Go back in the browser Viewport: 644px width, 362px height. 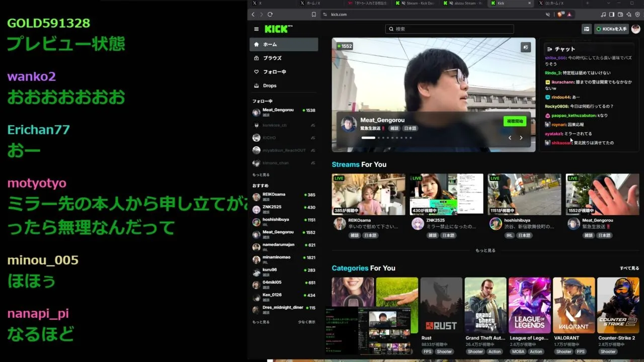click(x=253, y=15)
